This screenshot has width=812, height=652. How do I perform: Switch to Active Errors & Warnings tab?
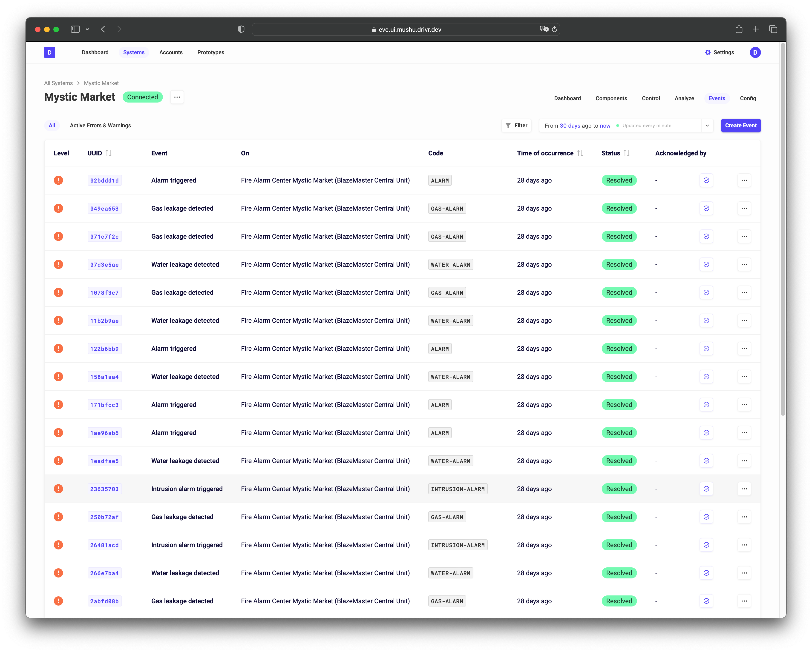pyautogui.click(x=100, y=125)
